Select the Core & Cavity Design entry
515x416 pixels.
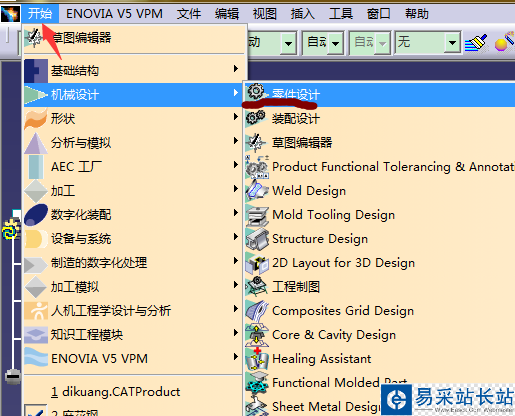(379, 335)
